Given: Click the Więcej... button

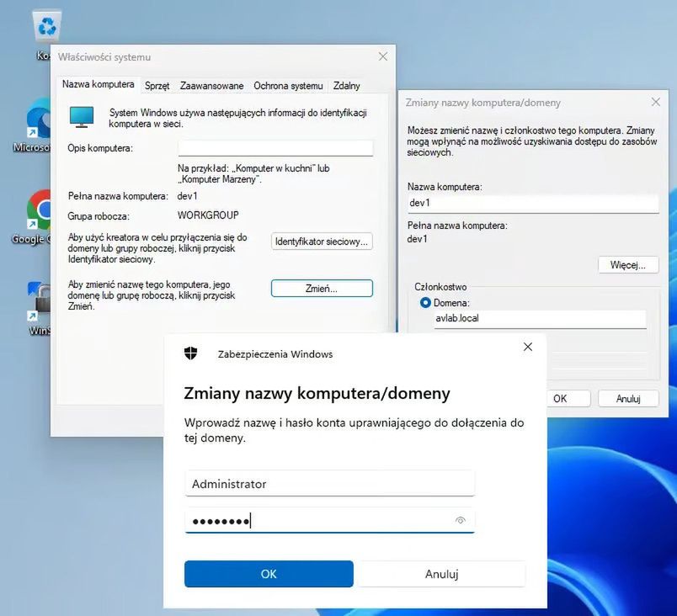Looking at the screenshot, I should click(628, 265).
